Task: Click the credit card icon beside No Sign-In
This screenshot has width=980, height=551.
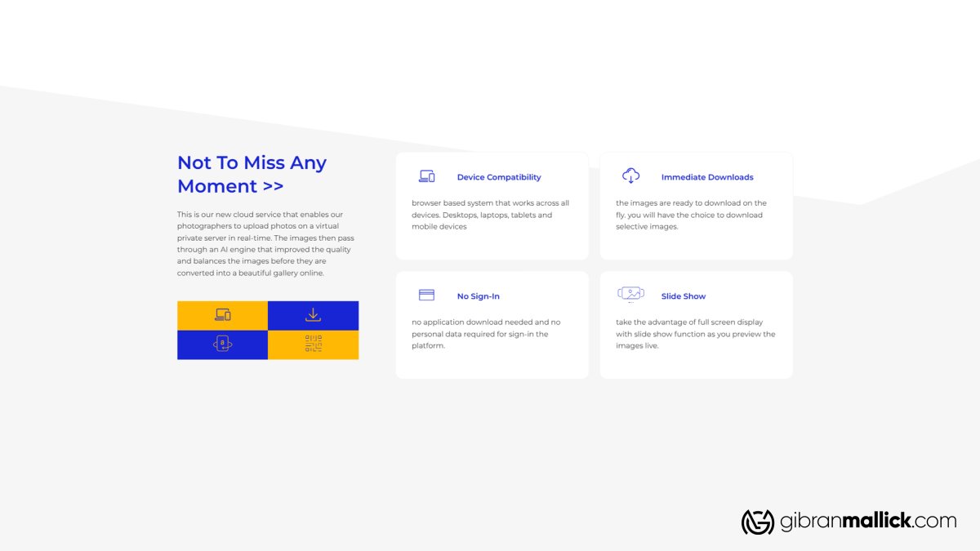Action: pos(426,295)
